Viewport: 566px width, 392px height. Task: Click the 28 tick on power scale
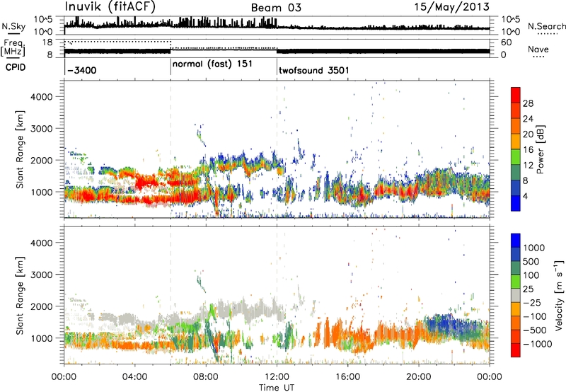click(528, 103)
